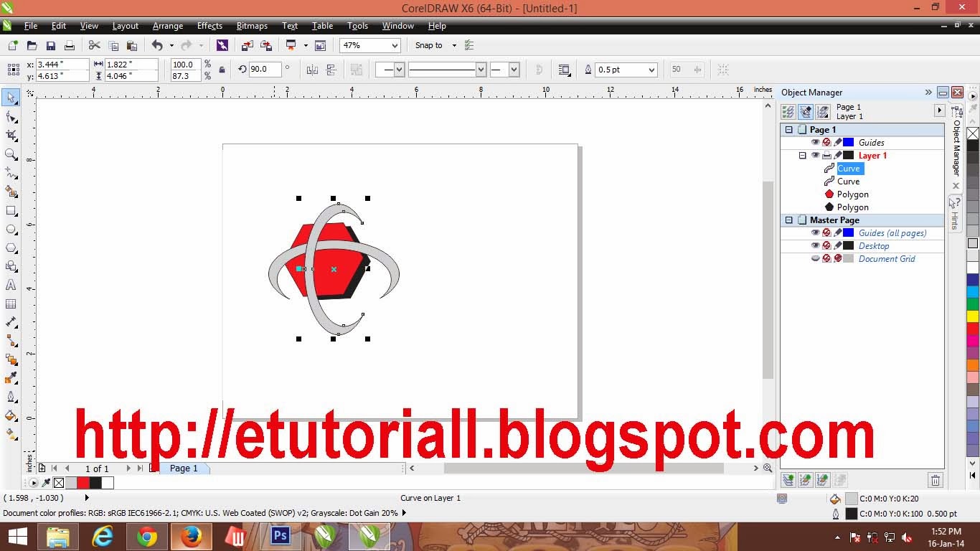Toggle visibility eye of Guides (all pages)
Screen dimensions: 980x551
coord(815,233)
